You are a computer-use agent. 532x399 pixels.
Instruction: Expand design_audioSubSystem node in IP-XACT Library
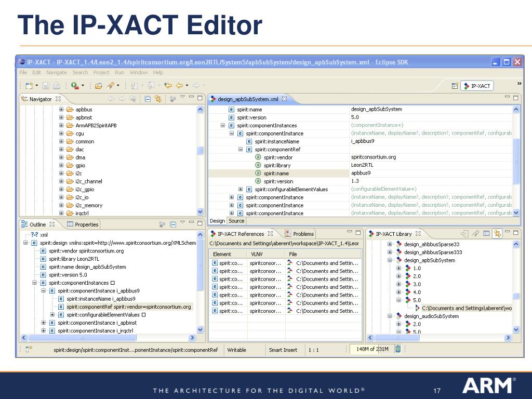390,316
